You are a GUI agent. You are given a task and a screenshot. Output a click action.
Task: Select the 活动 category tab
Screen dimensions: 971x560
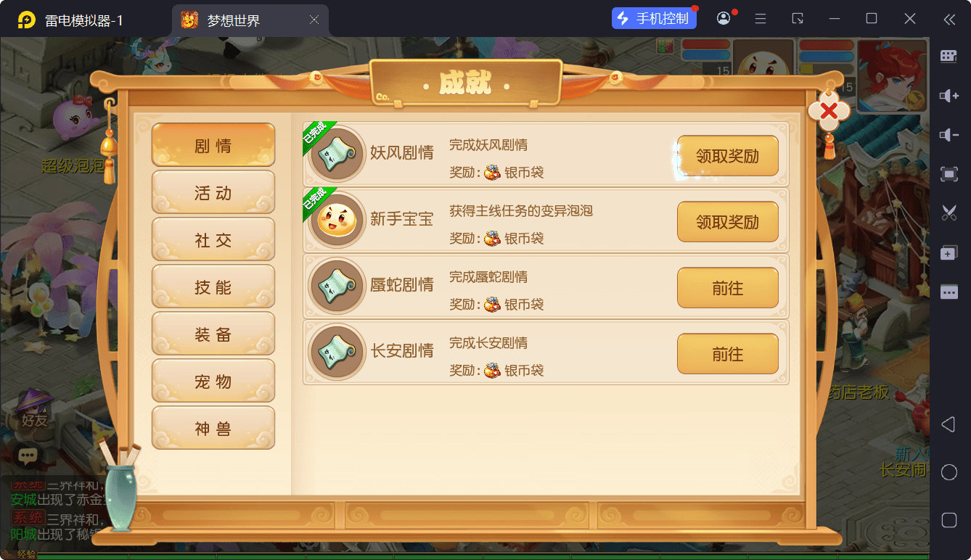(213, 192)
